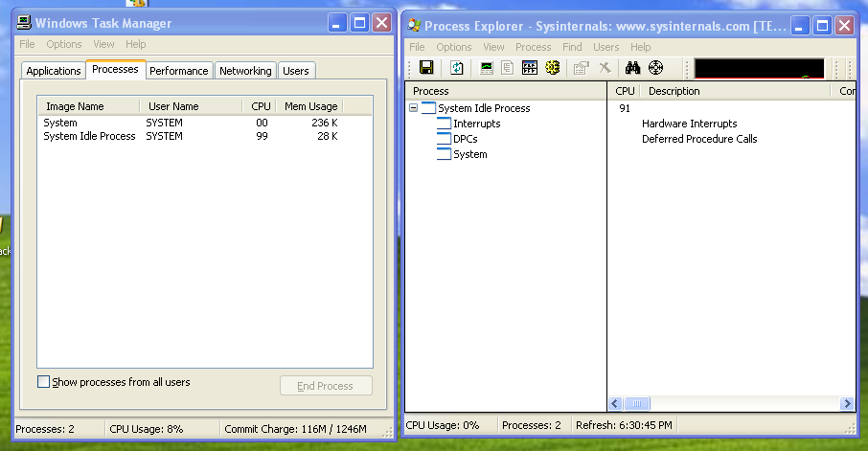Open File menu in Task Manager
Screen dimensions: 868x451
tap(27, 44)
